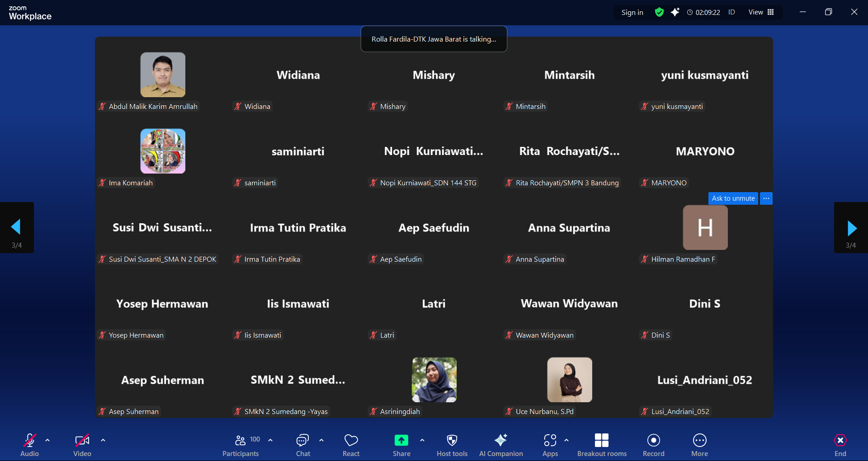Screen dimensions: 868x461
Task: Go to previous gallery page arrow
Action: tap(16, 227)
